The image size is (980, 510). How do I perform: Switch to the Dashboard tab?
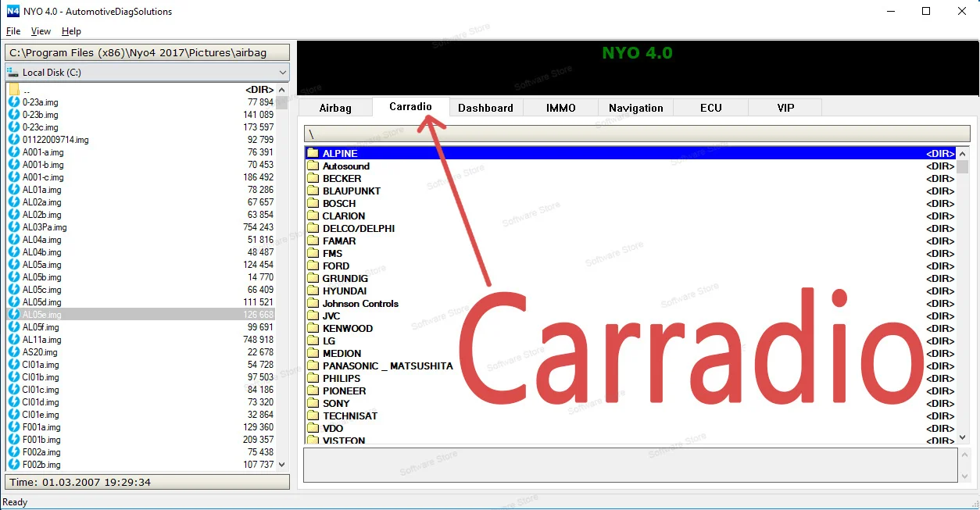click(485, 108)
